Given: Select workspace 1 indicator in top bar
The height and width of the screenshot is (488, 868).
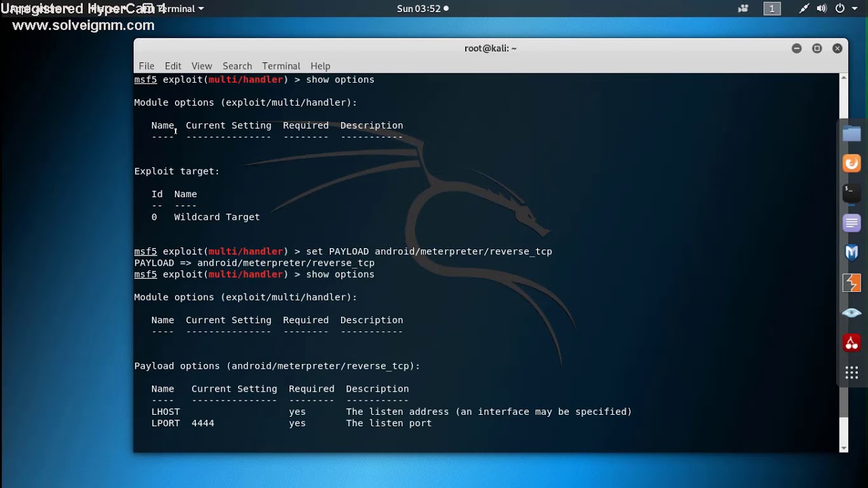Looking at the screenshot, I should 772,9.
